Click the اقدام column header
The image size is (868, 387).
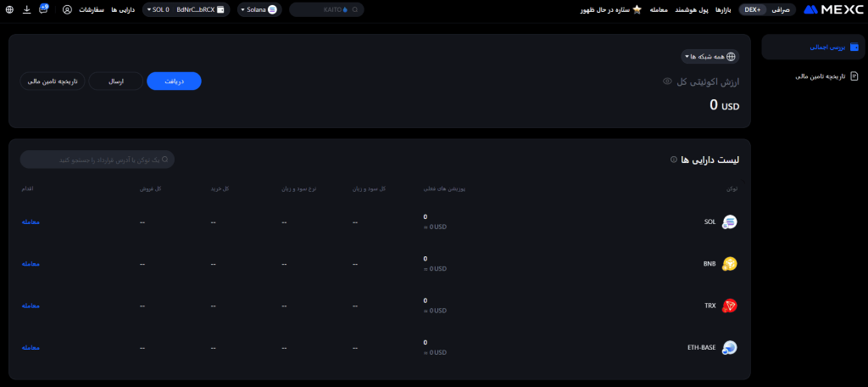[27, 189]
